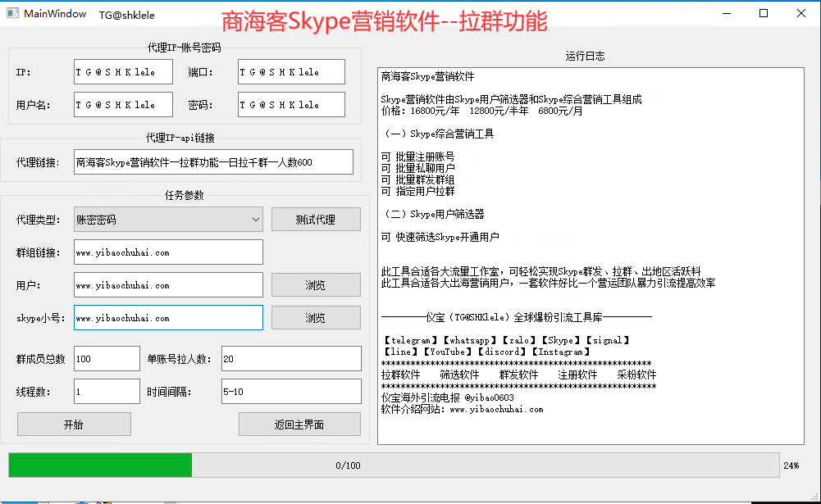Focus the 密码 input field
Screen dimensions: 821x504
click(291, 105)
